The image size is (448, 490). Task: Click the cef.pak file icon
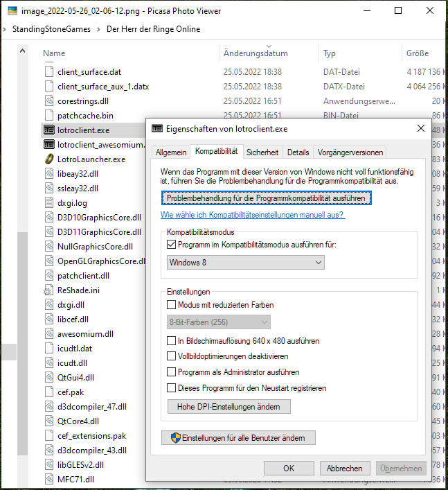(49, 392)
